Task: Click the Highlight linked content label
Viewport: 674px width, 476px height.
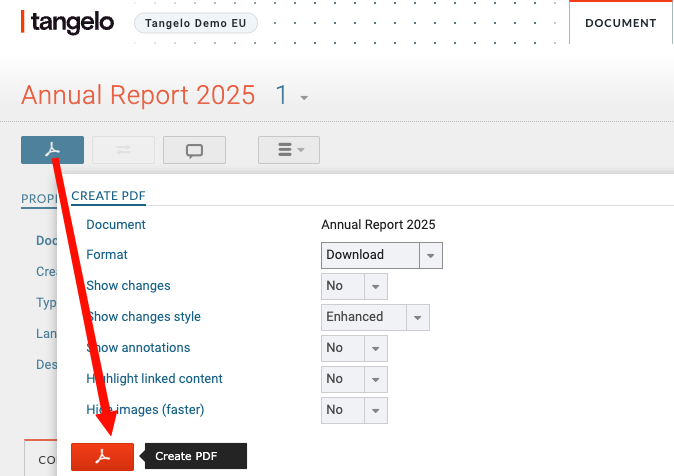Action: point(154,378)
